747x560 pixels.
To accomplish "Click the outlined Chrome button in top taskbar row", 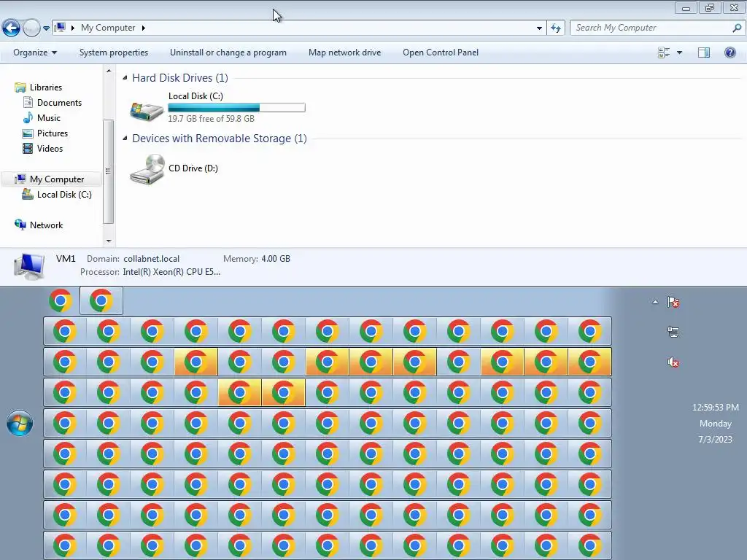I will tap(101, 300).
